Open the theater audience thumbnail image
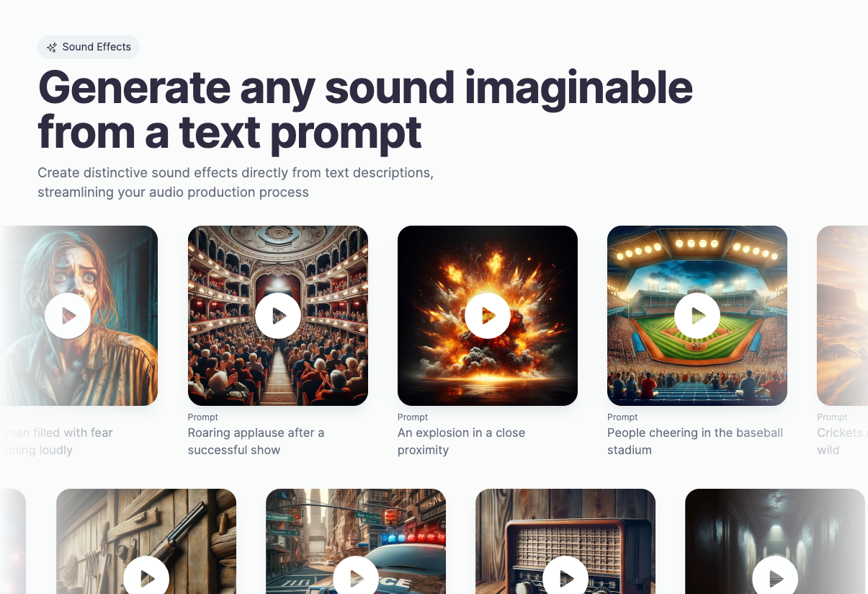The image size is (868, 594). pyautogui.click(x=278, y=316)
